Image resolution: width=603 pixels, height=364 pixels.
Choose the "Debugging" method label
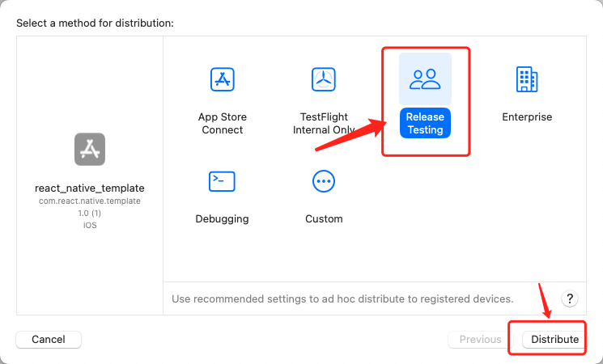[x=222, y=218]
